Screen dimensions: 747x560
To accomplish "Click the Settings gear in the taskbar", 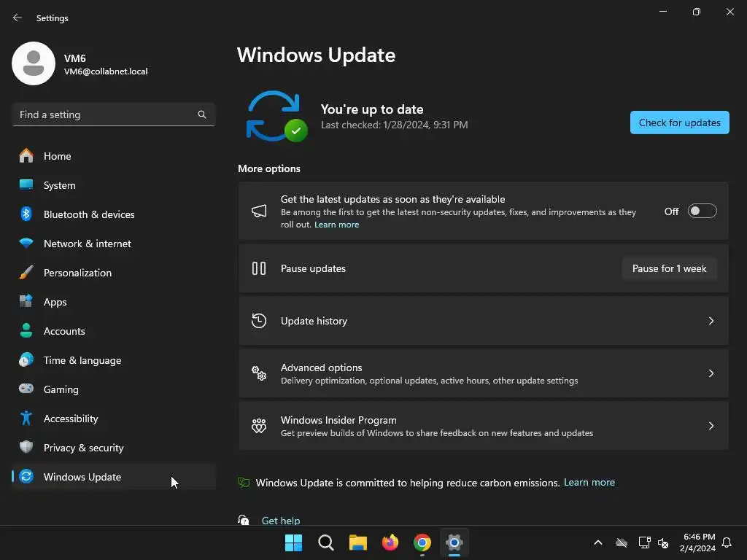I will click(454, 542).
